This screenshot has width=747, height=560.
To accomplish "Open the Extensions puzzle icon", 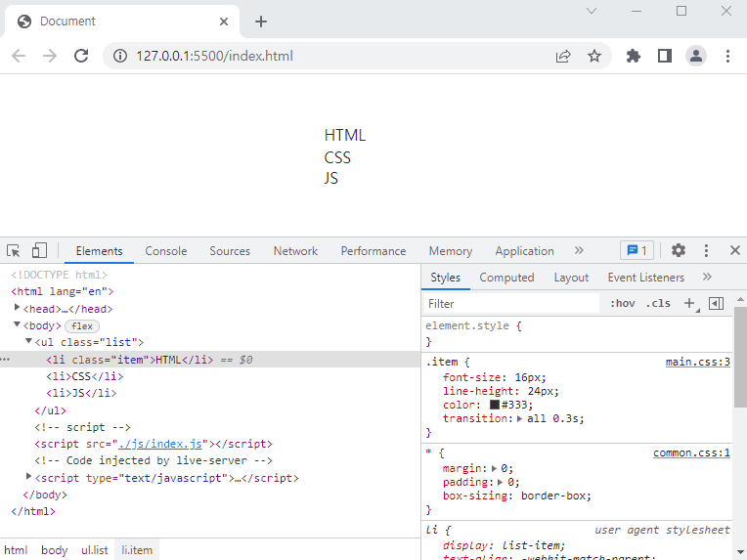I will tap(634, 56).
